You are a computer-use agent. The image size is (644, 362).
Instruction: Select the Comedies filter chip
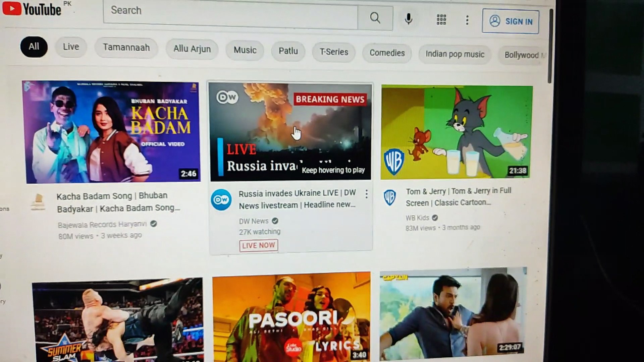coord(387,53)
